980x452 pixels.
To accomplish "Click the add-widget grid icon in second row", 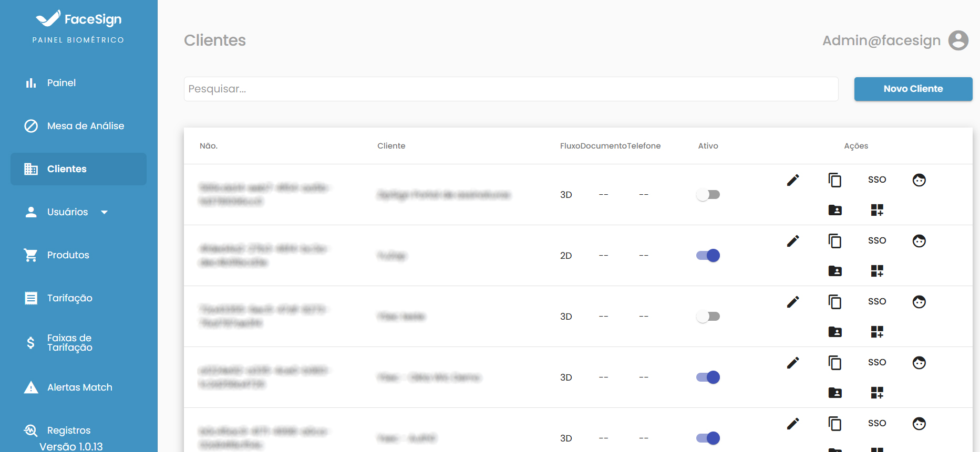I will tap(876, 271).
